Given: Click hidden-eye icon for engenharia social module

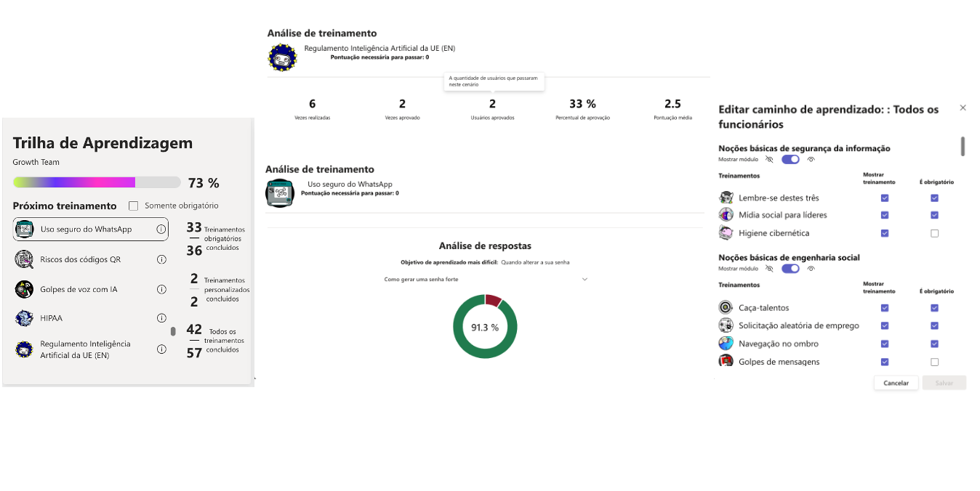Looking at the screenshot, I should tap(769, 269).
